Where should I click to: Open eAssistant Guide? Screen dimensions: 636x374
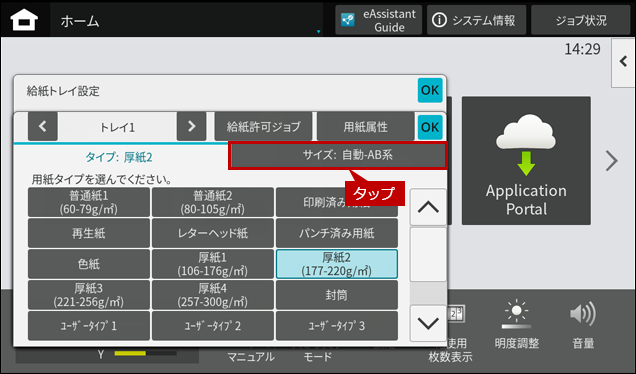click(x=378, y=20)
